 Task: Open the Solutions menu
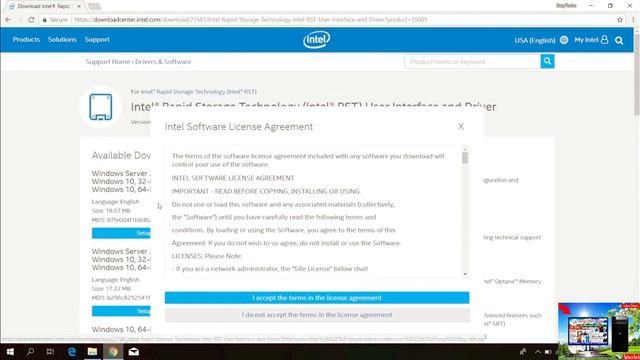click(62, 40)
